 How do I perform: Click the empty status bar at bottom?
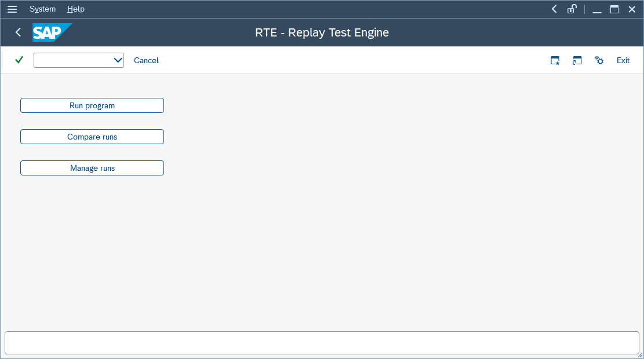coord(322,342)
